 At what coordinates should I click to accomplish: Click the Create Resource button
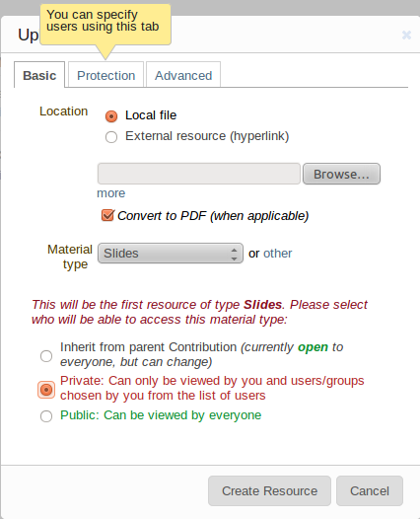[x=269, y=490]
